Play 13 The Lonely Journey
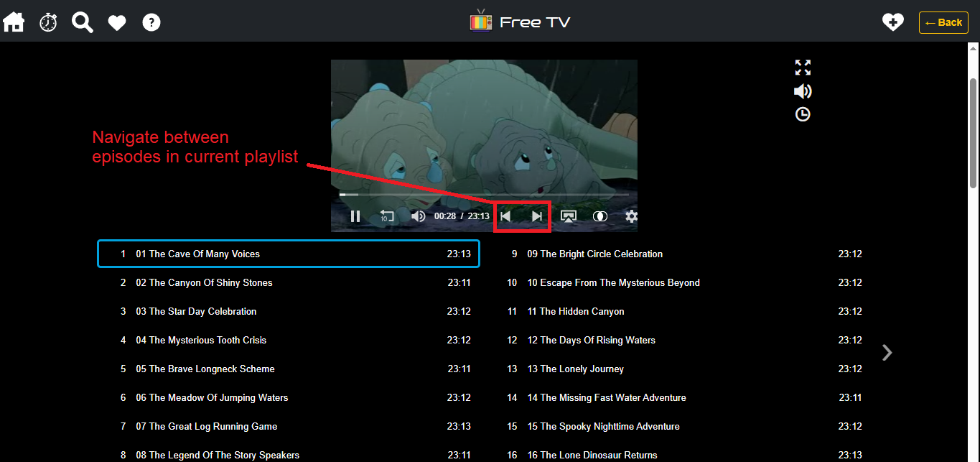The width and height of the screenshot is (980, 462). [x=680, y=369]
